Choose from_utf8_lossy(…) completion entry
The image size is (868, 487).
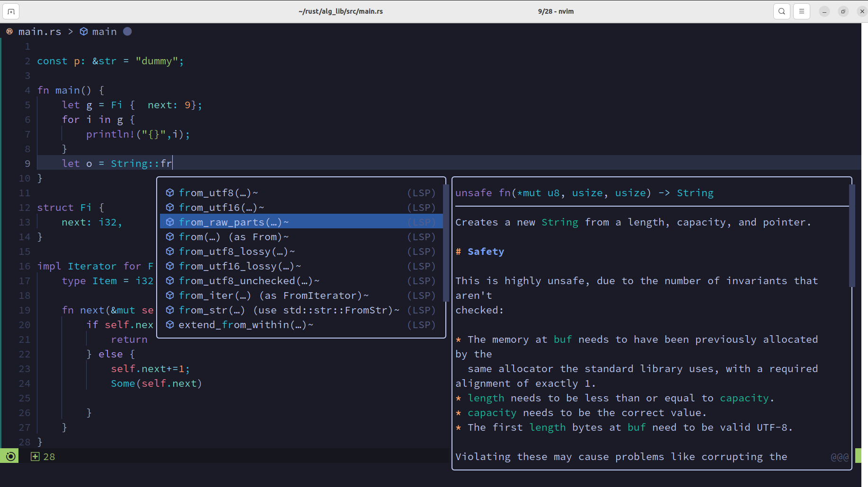click(301, 251)
